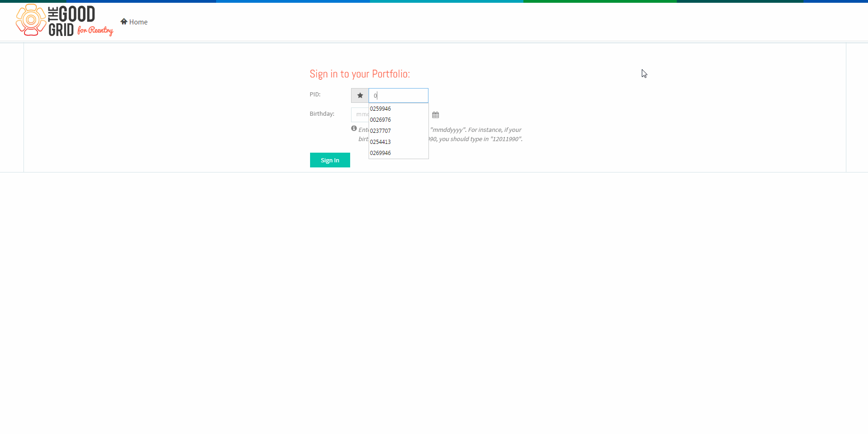Screen dimensions: 868x434
Task: Choose PID suggestion 0254413
Action: point(399,142)
